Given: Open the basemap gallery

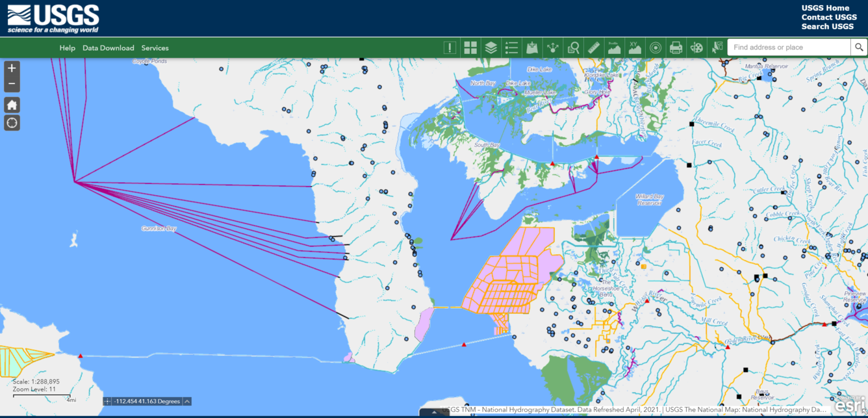Looking at the screenshot, I should pos(471,47).
